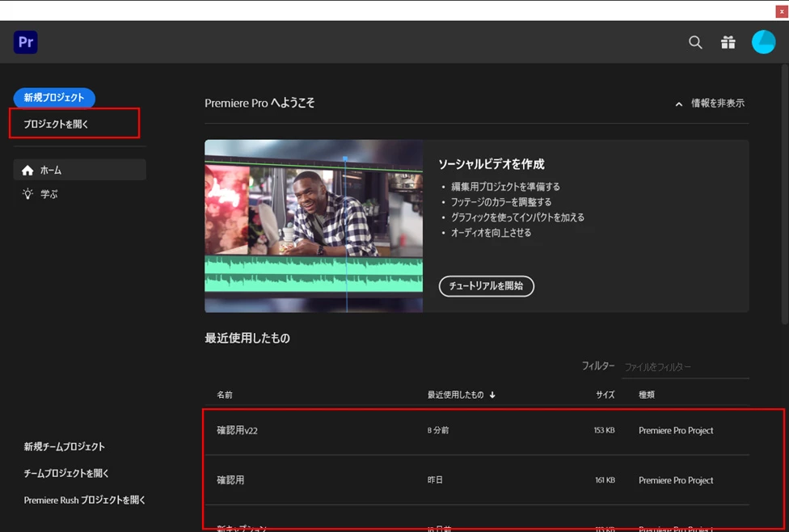Click Premiere Pro Project type for 確認用v22

676,430
